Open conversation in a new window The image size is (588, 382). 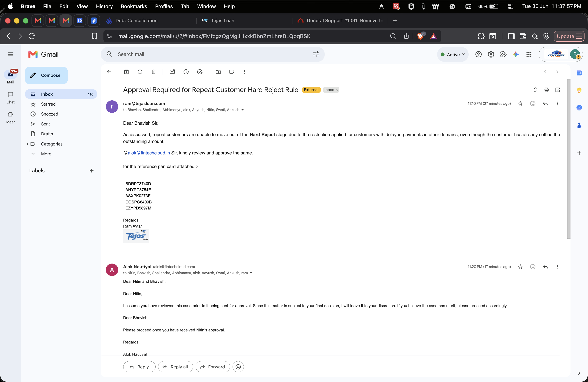558,90
